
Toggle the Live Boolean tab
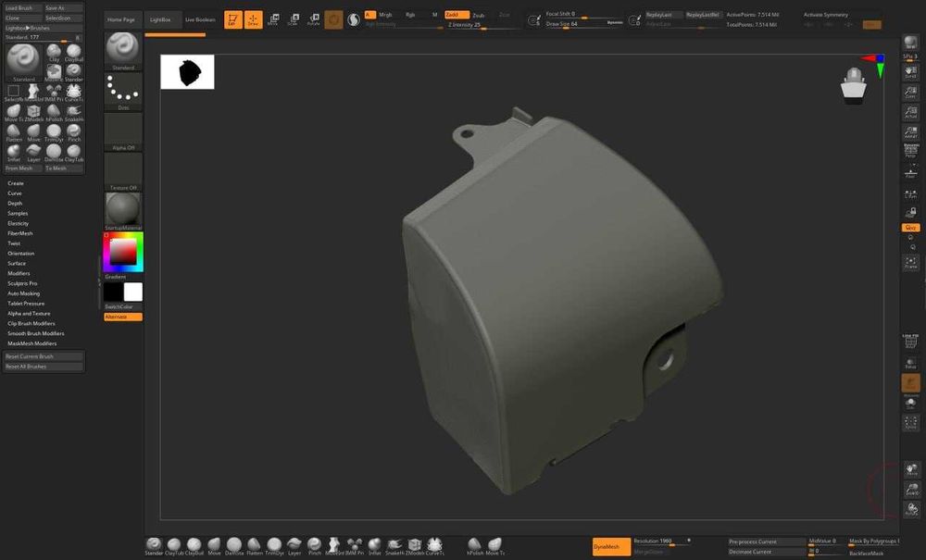[x=200, y=19]
